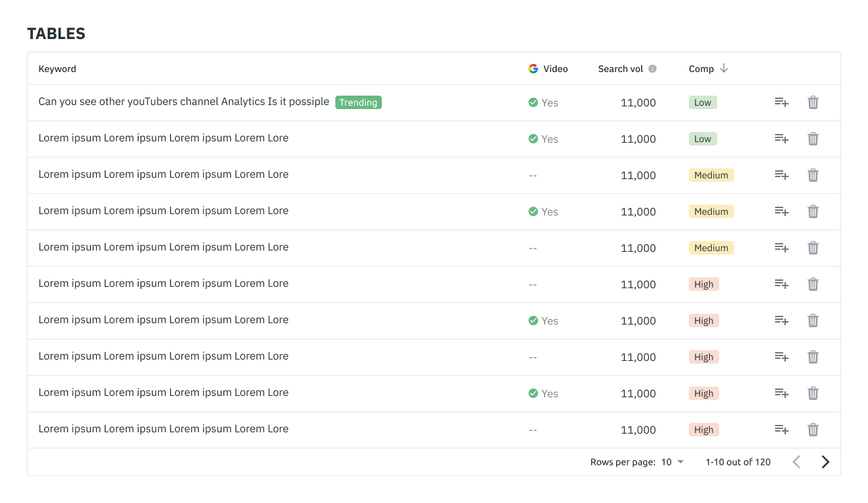Click Low competition tag in first row
868x503 pixels.
702,102
